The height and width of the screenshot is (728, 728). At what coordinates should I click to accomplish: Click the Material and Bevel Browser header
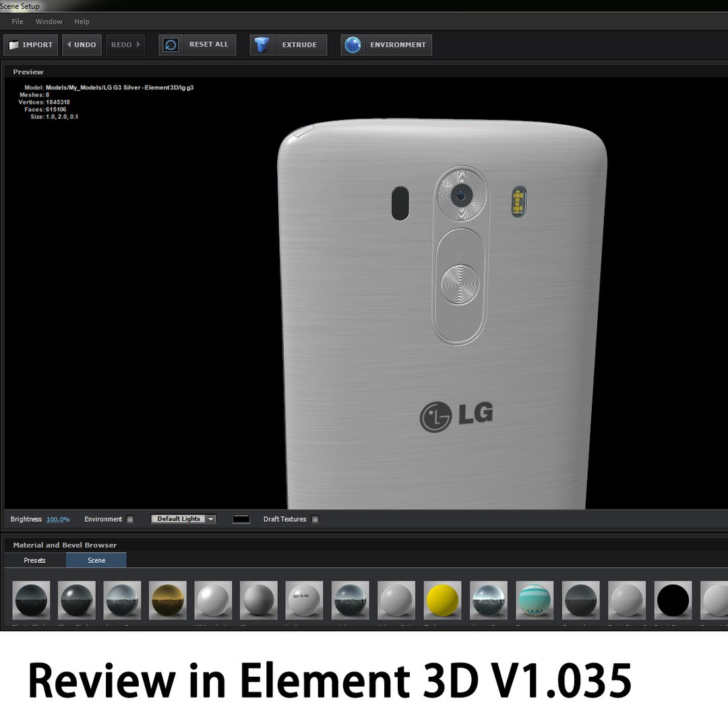click(x=65, y=545)
